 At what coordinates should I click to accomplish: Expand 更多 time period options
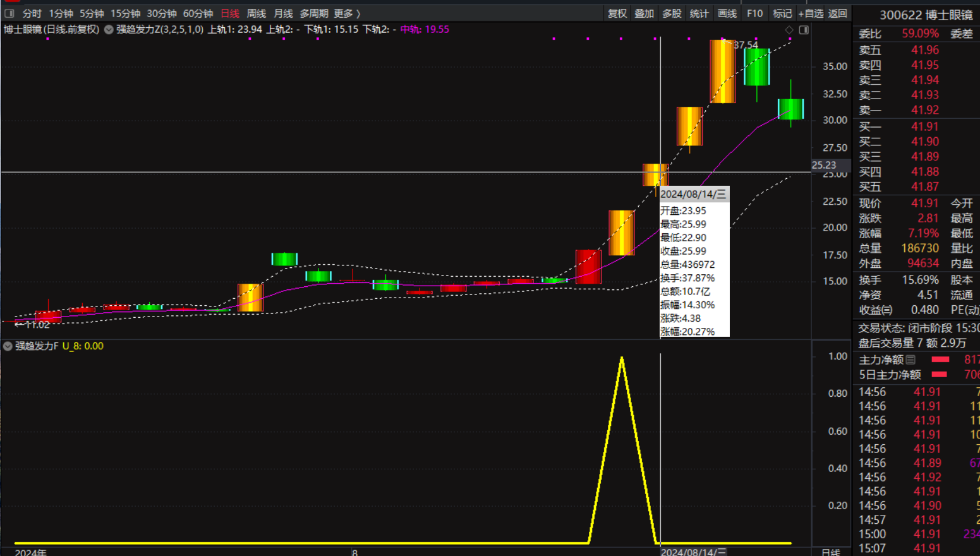pos(347,13)
